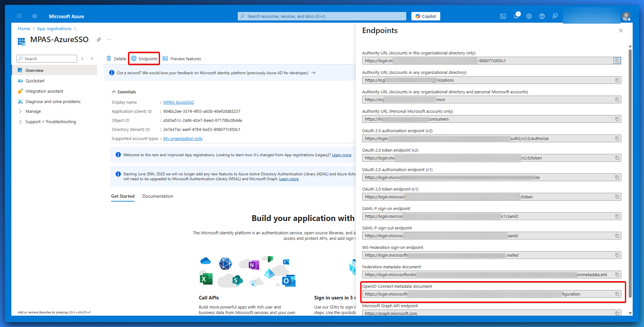Open the MPAS-AzureSSO display name link
The height and width of the screenshot is (327, 644).
[x=178, y=102]
